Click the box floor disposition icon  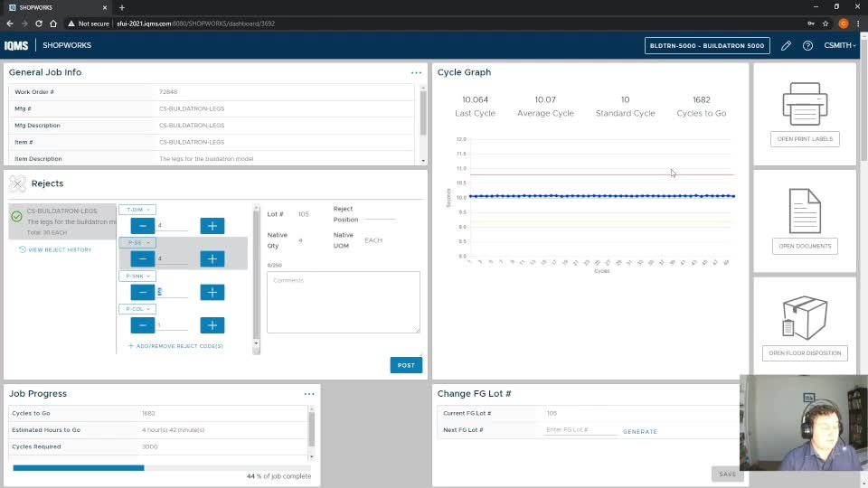[805, 317]
